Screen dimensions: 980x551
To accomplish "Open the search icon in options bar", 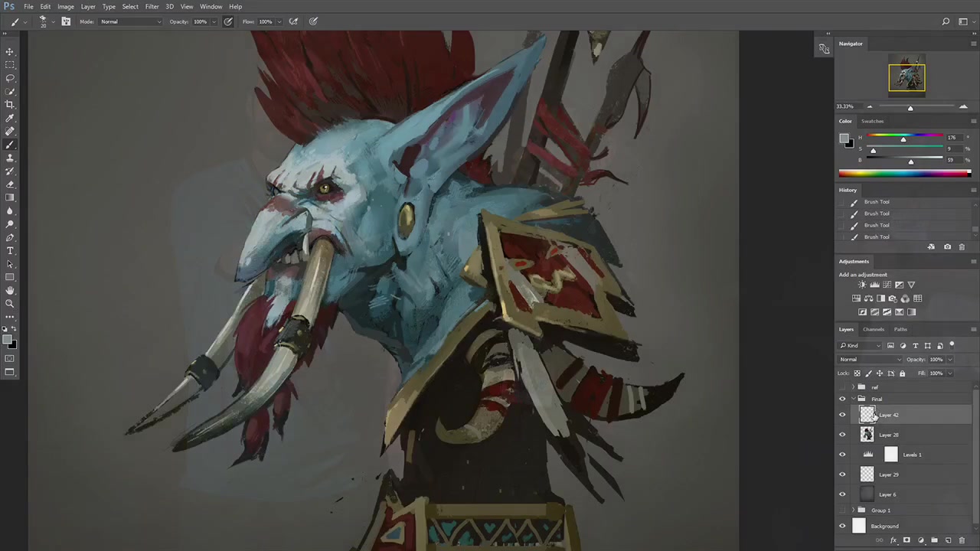I will click(x=946, y=21).
